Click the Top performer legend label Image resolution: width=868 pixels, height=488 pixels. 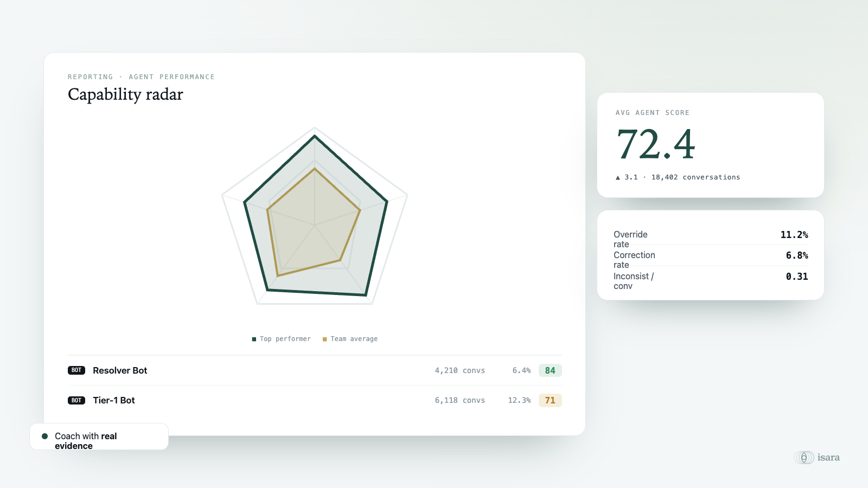[285, 339]
